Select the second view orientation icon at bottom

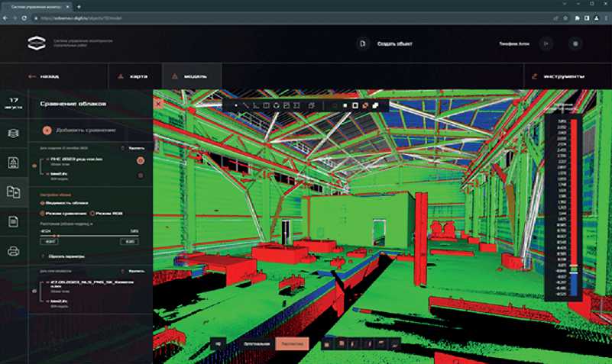point(341,343)
